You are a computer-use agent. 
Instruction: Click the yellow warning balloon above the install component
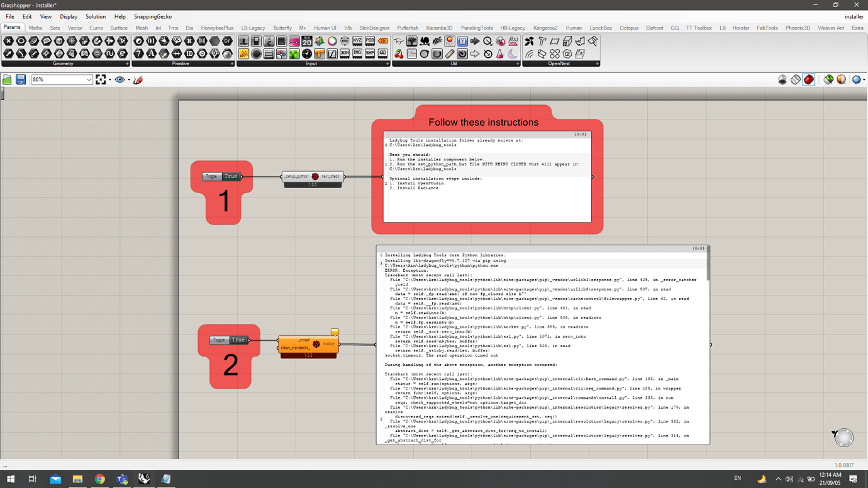[335, 331]
